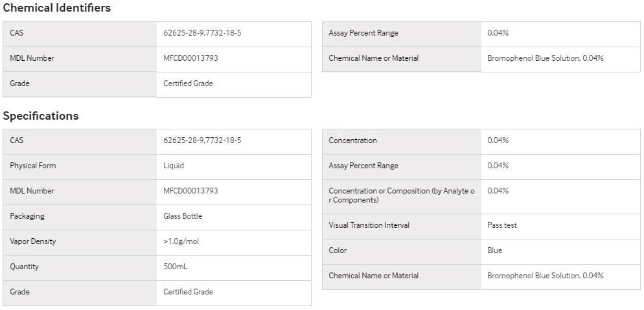Click Chemical Name or Material label in Specifications

tap(373, 276)
